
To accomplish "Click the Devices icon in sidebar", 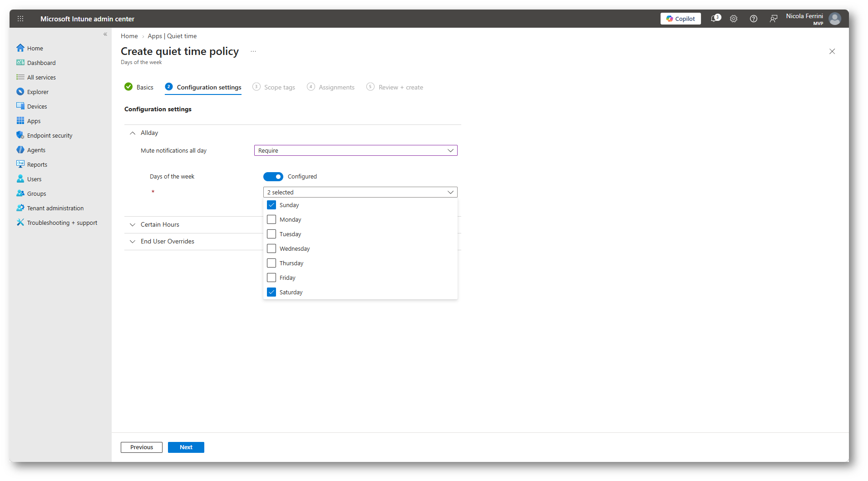I will (x=20, y=106).
